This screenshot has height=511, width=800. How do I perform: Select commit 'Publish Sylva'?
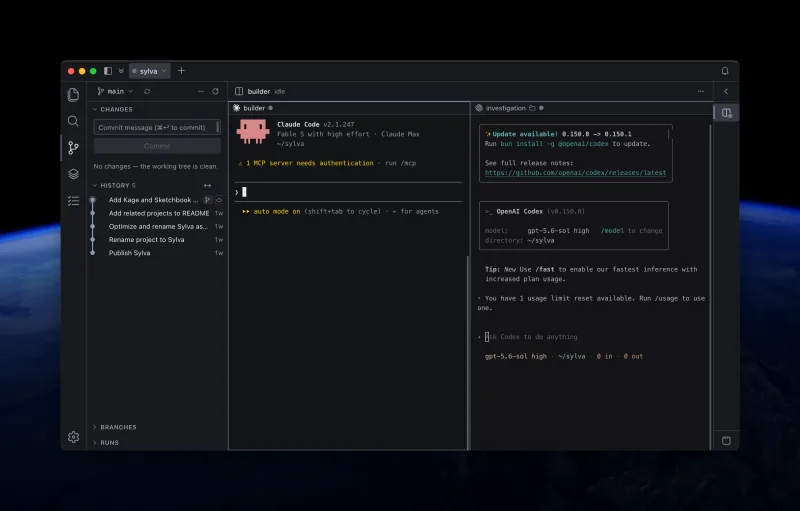tap(129, 253)
